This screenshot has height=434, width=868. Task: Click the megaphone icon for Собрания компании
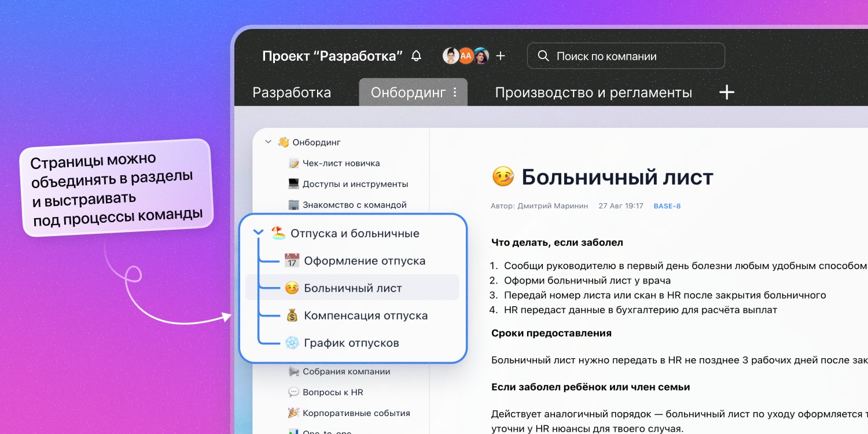coord(293,372)
